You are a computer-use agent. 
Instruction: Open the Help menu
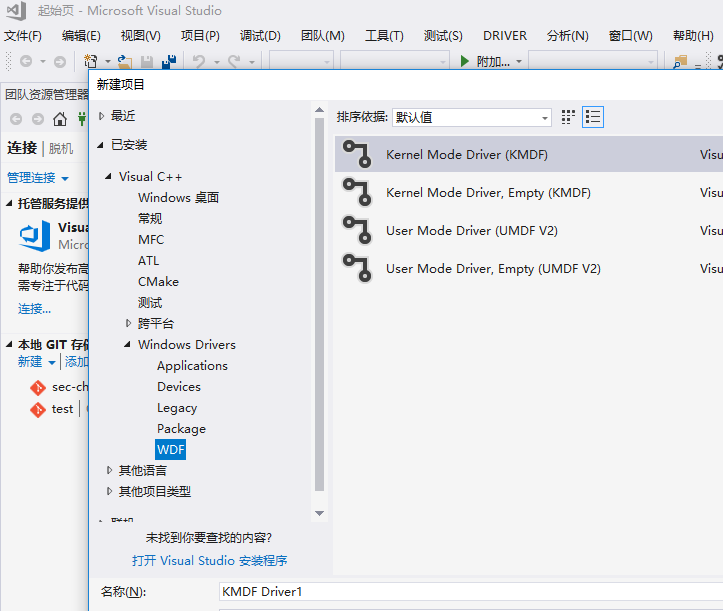(x=693, y=36)
